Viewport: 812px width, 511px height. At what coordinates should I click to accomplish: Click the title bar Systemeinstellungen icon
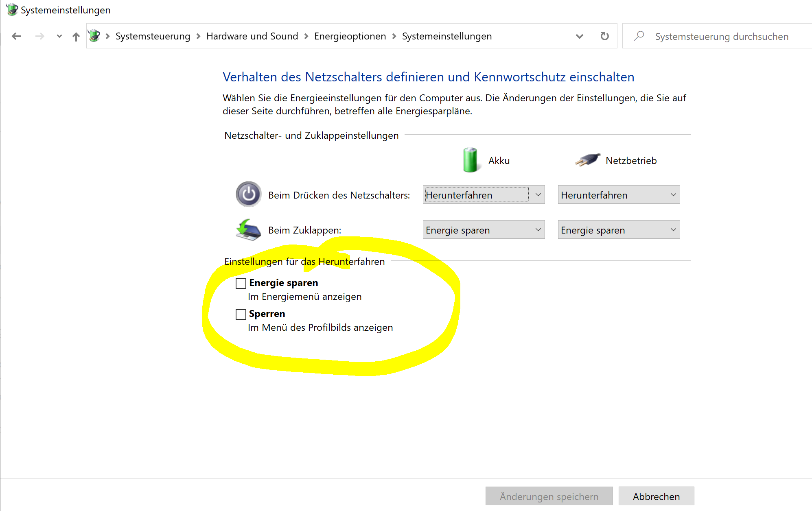click(12, 9)
